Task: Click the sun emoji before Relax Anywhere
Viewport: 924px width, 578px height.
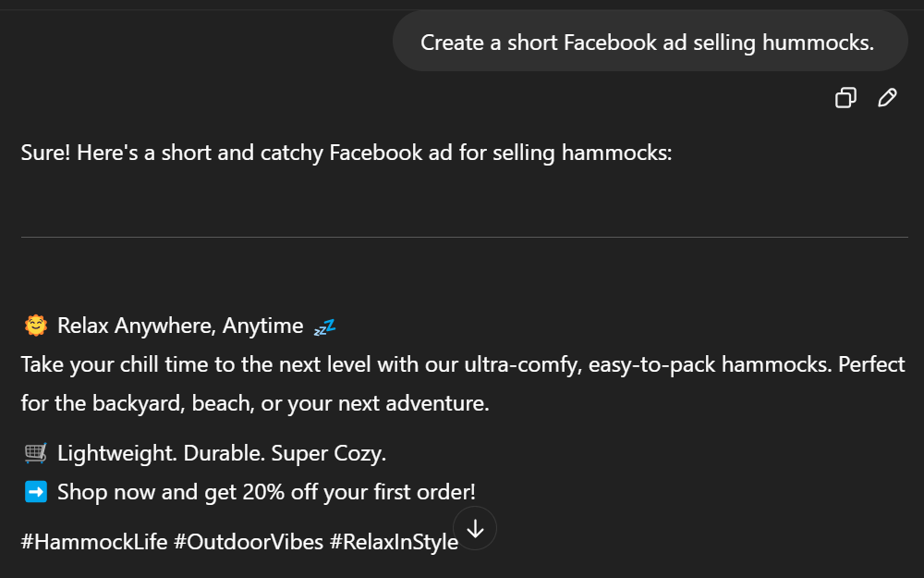Action: tap(36, 326)
